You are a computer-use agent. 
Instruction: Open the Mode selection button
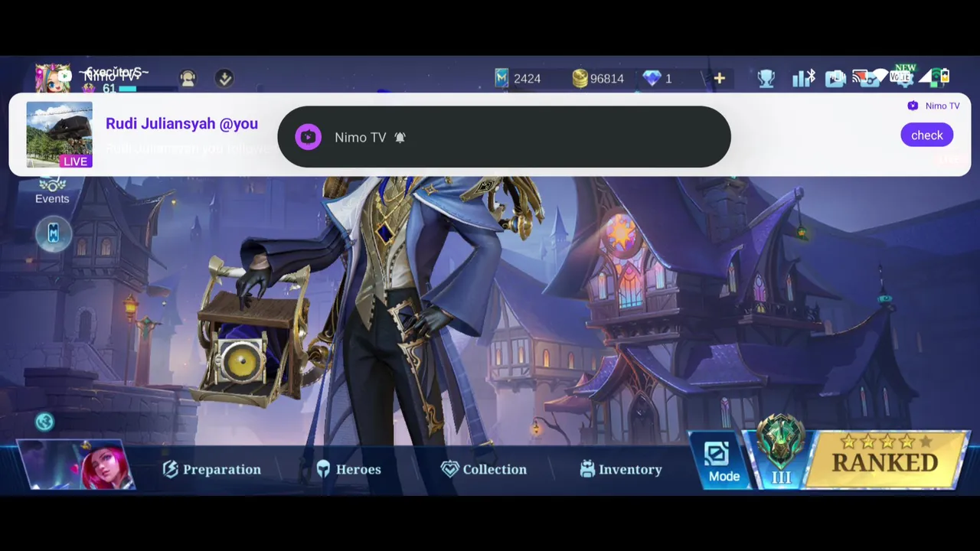pyautogui.click(x=721, y=462)
